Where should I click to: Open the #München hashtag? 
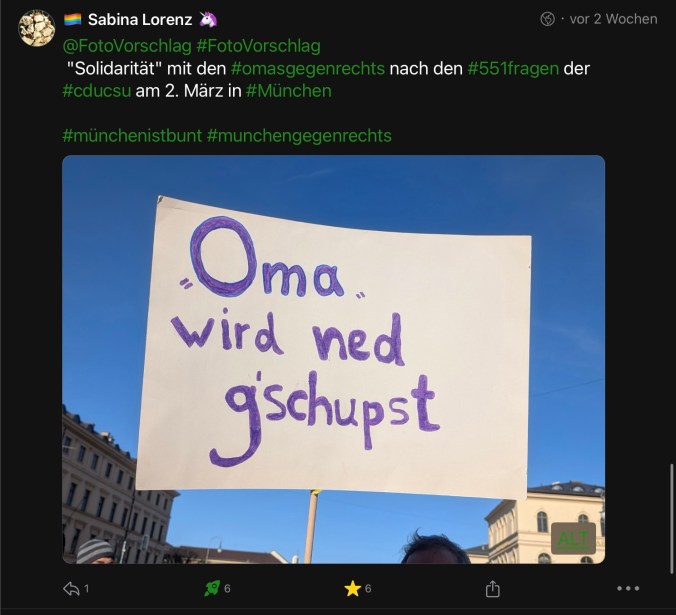(289, 91)
